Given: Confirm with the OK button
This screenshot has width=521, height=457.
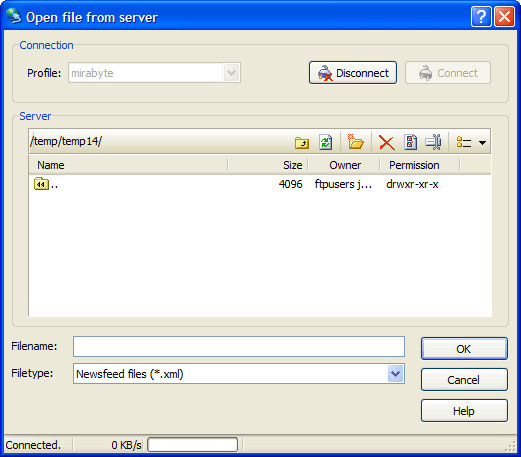Looking at the screenshot, I should (464, 349).
